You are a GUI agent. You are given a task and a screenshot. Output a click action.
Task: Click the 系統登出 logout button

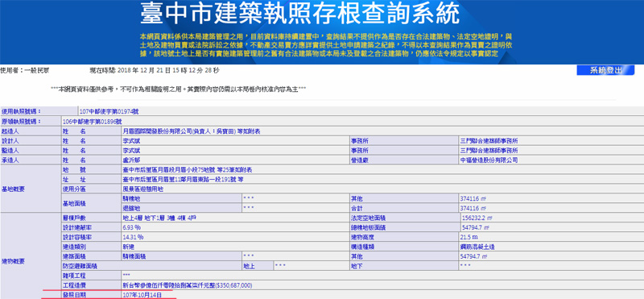coord(605,70)
